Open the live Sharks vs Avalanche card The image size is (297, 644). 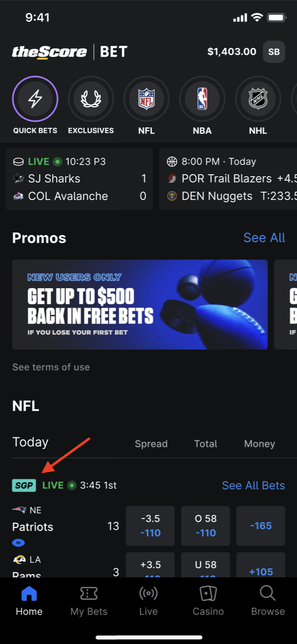(79, 179)
